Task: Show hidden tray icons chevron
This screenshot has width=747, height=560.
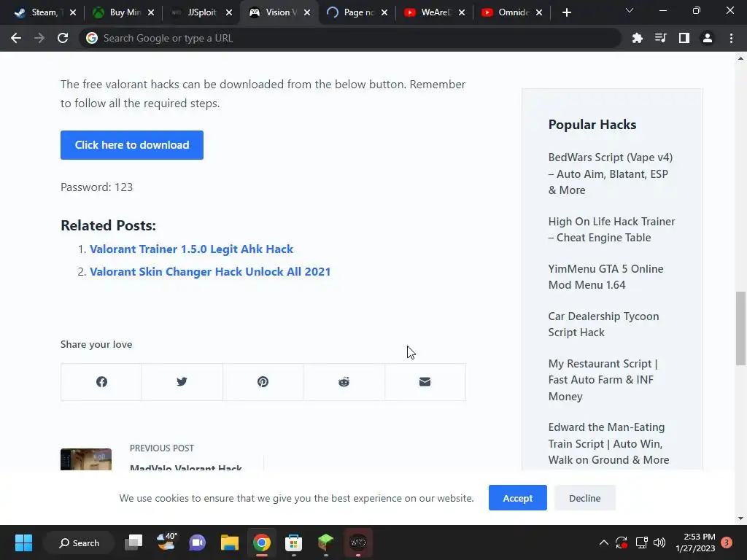Action: 603,542
